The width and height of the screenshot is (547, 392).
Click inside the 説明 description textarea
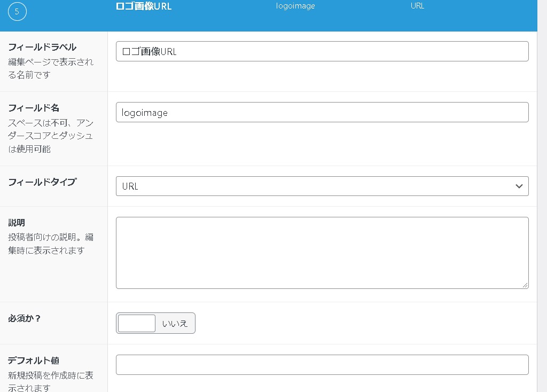click(x=322, y=253)
